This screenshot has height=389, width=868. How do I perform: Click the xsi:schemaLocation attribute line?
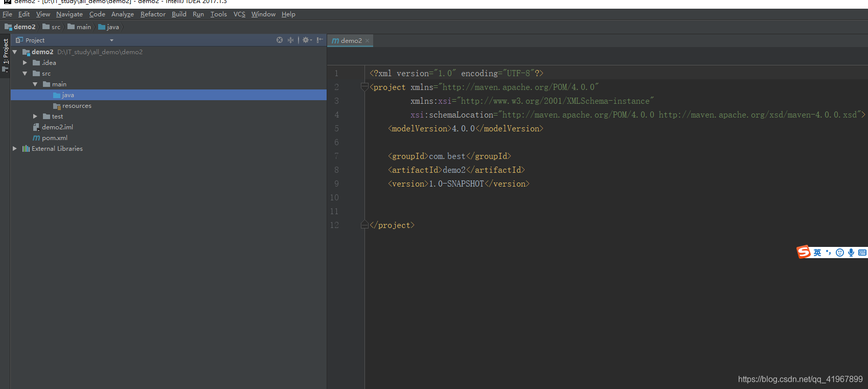638,115
